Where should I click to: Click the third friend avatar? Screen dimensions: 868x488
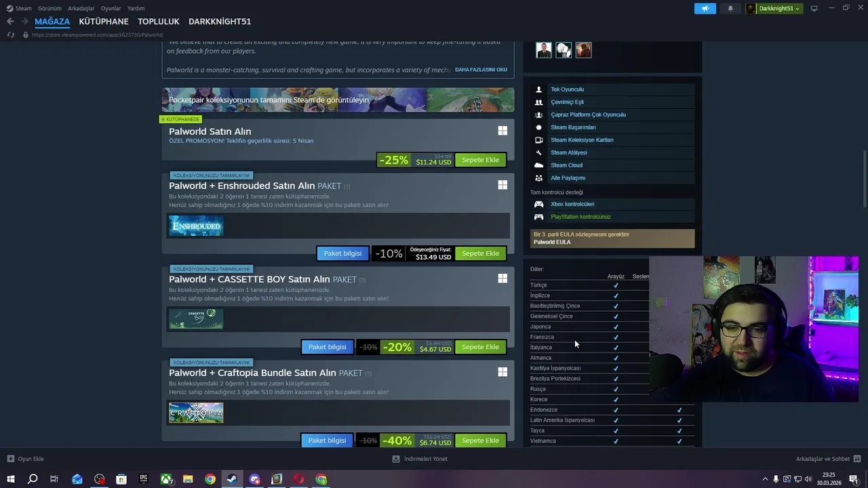[583, 50]
